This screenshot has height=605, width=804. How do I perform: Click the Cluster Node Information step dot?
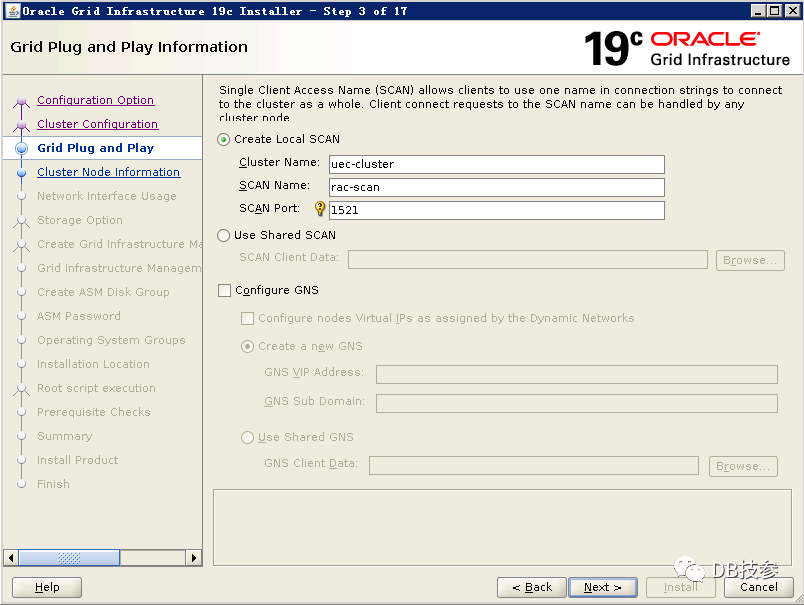tap(21, 172)
